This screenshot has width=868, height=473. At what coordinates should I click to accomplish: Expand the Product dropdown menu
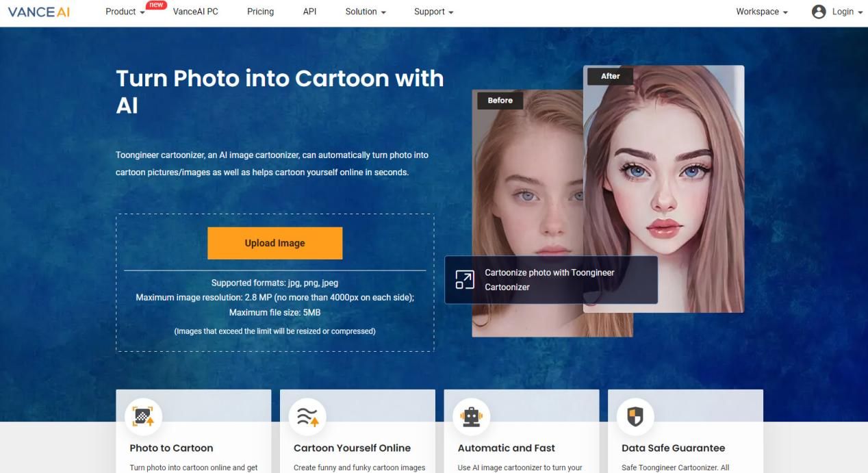(125, 12)
